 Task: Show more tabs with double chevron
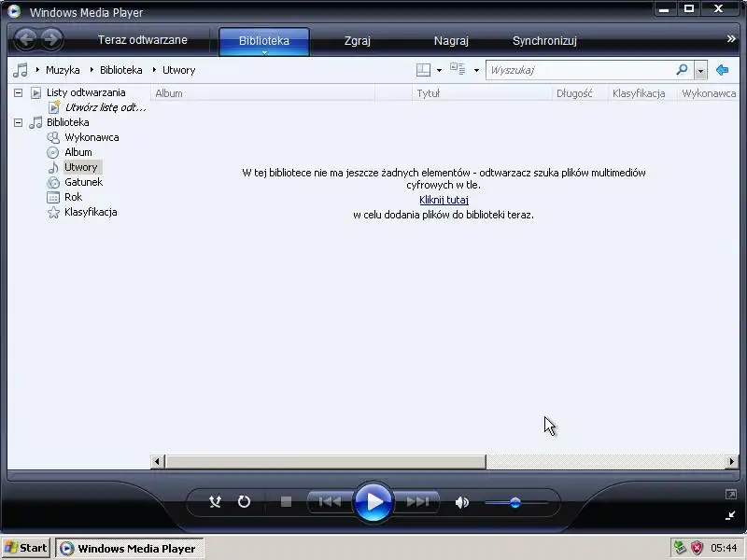coord(731,38)
